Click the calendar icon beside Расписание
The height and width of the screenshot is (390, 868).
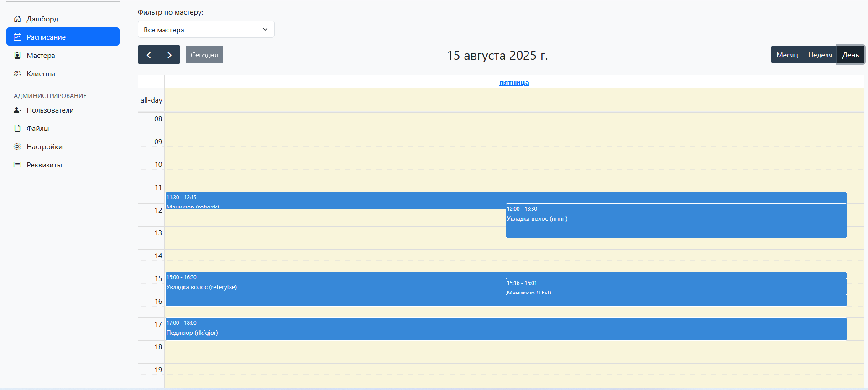17,37
